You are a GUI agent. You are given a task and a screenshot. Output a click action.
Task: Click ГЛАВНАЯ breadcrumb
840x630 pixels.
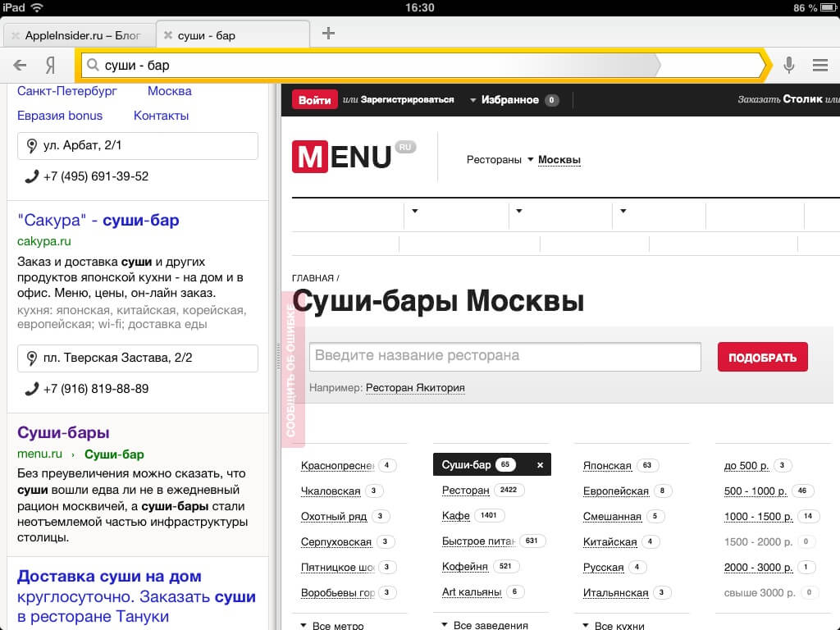point(313,278)
